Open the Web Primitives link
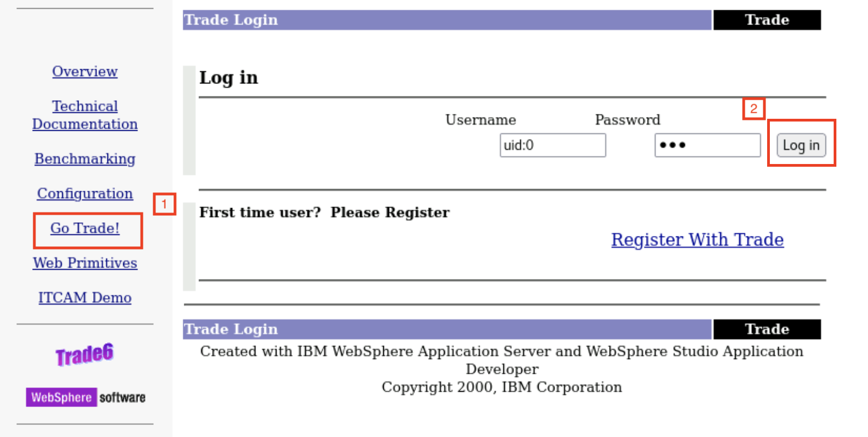The image size is (868, 437). (85, 263)
